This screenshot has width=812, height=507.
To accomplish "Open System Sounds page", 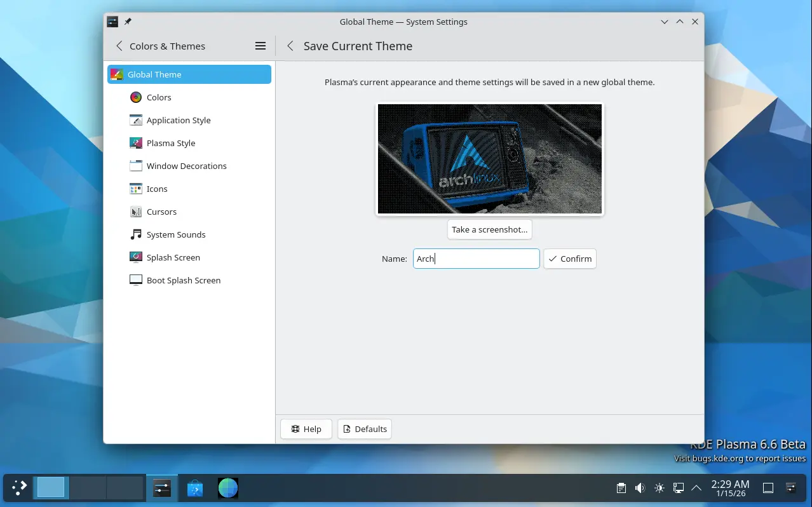I will point(175,234).
